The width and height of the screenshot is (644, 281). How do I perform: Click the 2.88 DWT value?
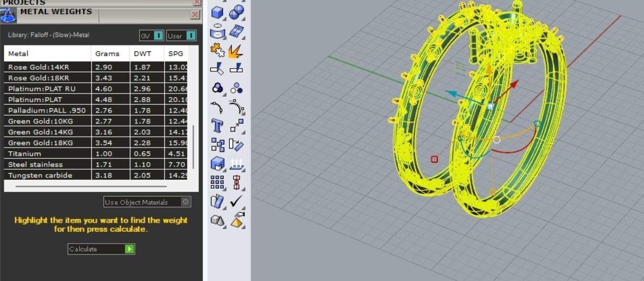coord(142,99)
